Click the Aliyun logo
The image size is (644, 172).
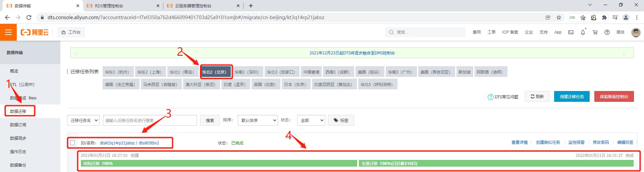click(x=35, y=32)
